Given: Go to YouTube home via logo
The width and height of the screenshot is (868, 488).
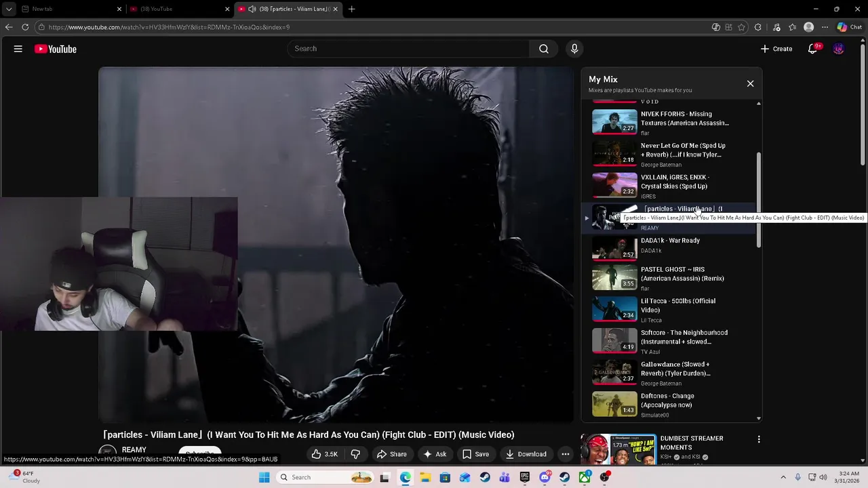Looking at the screenshot, I should pos(56,49).
